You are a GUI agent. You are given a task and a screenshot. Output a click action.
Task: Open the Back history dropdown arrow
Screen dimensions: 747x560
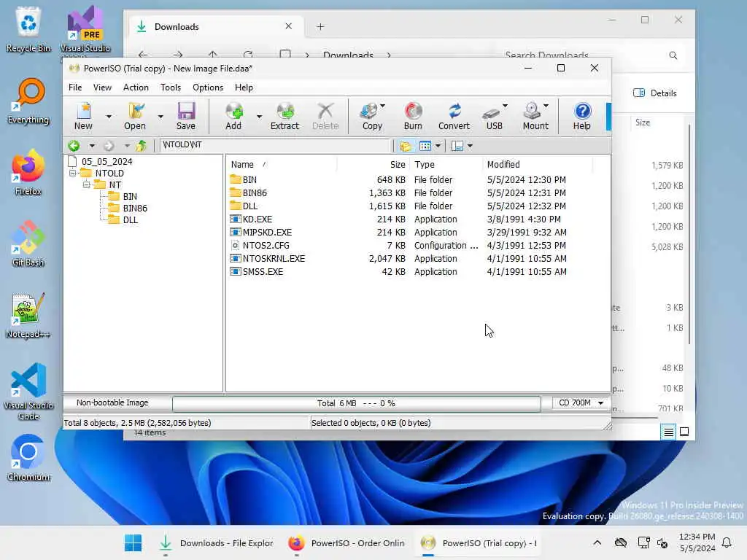click(x=91, y=146)
